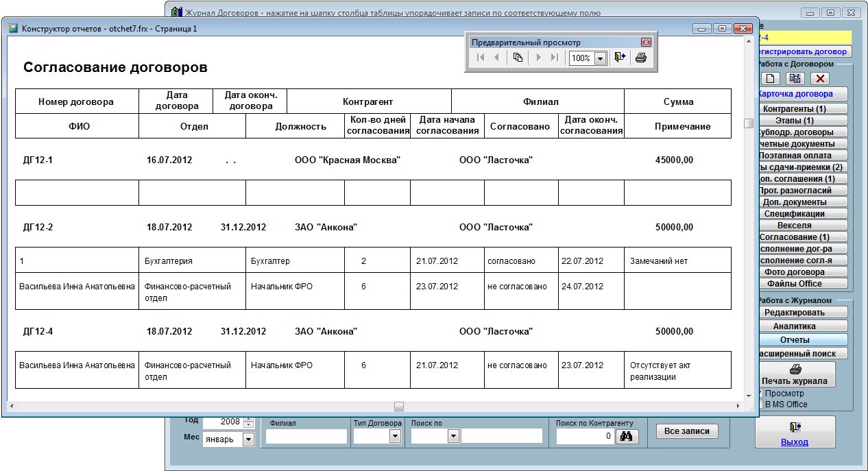868x471 pixels.
Task: Click the copy contract icon
Action: (x=795, y=79)
